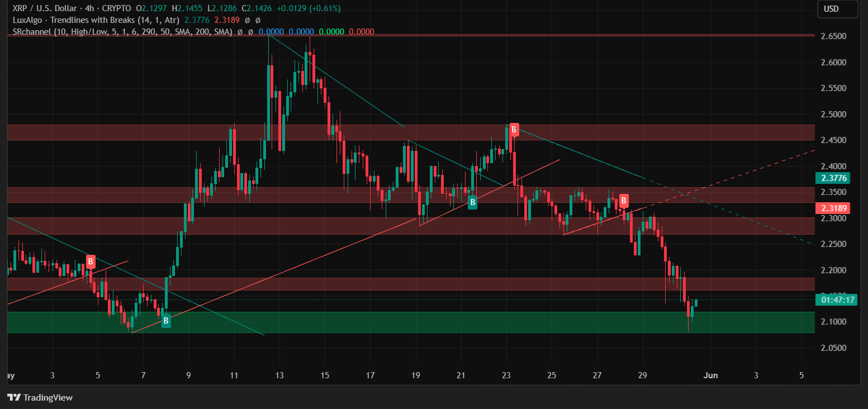This screenshot has width=868, height=409.
Task: Select the green B breakout marker near May 21
Action: (x=472, y=202)
